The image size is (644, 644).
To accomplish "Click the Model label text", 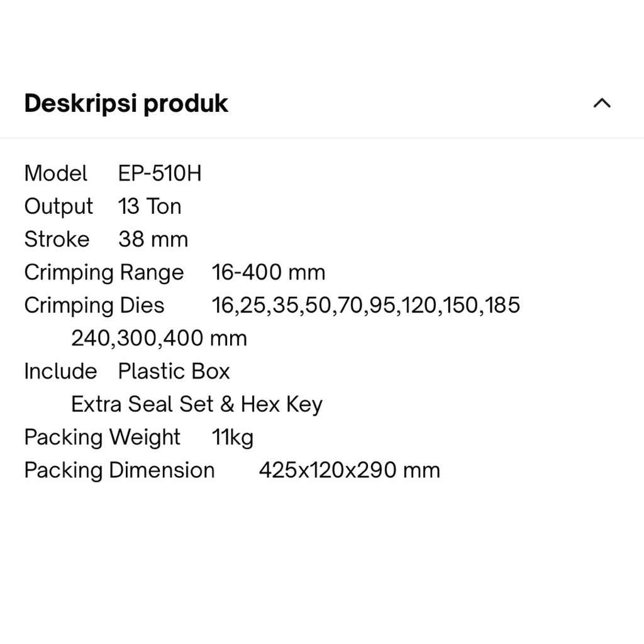I will pos(55,174).
